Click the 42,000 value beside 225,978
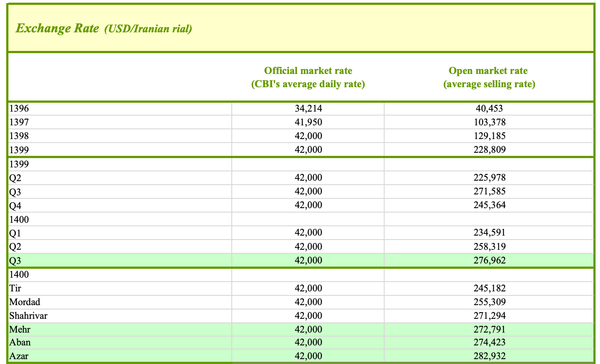The image size is (600, 364). 308,178
